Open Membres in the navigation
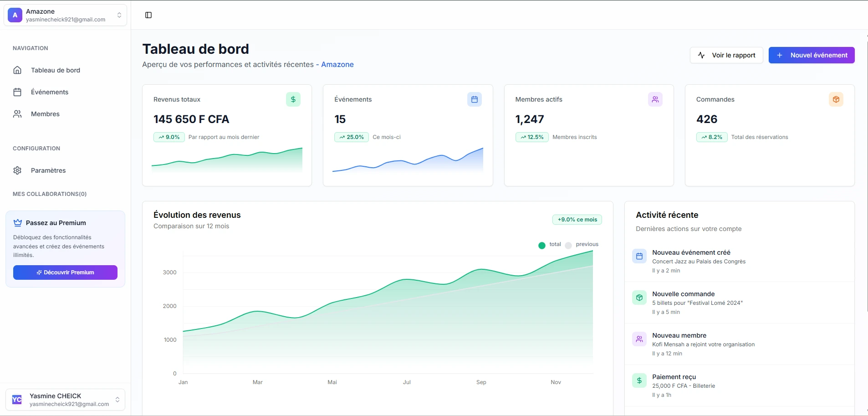 tap(45, 114)
